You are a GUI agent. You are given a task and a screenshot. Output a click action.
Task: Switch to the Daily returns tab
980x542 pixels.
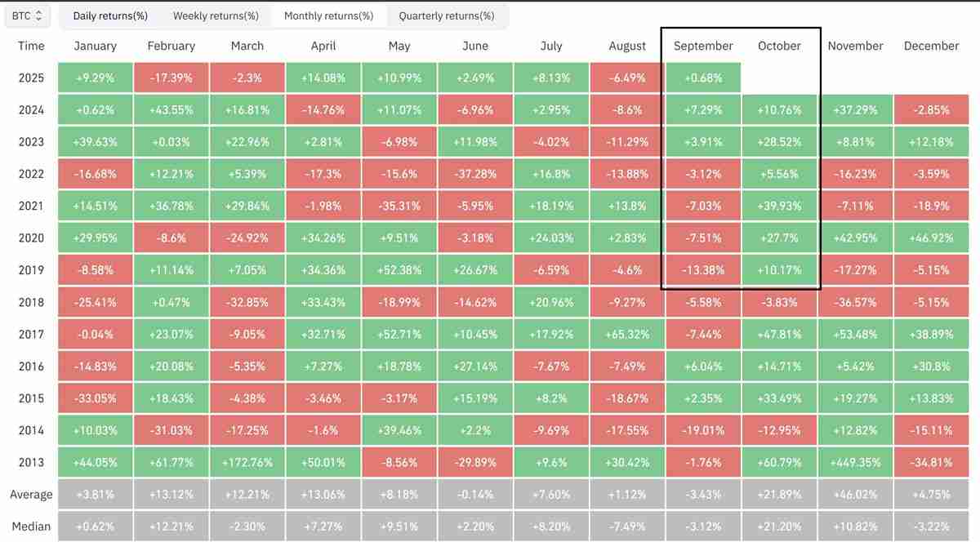pos(109,16)
